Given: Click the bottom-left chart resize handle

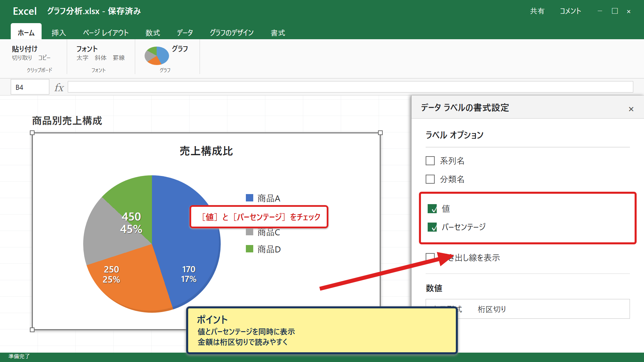Looking at the screenshot, I should (32, 330).
